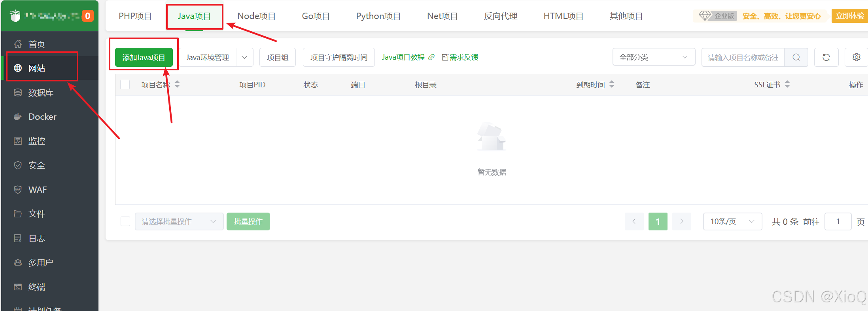The image size is (868, 311).
Task: Open the Java项目教程 link
Action: pyautogui.click(x=403, y=57)
